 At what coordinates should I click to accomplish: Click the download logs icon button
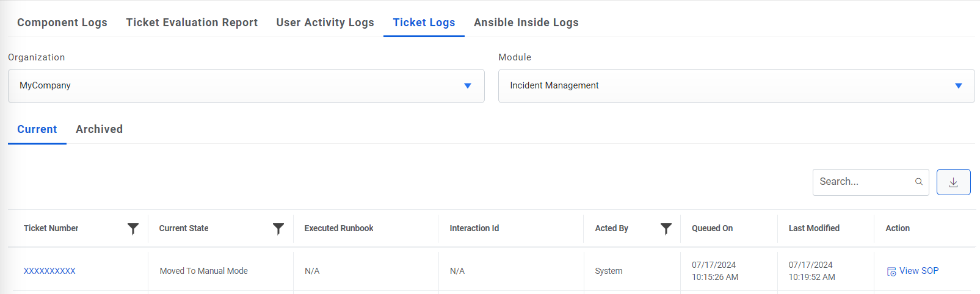click(x=953, y=182)
